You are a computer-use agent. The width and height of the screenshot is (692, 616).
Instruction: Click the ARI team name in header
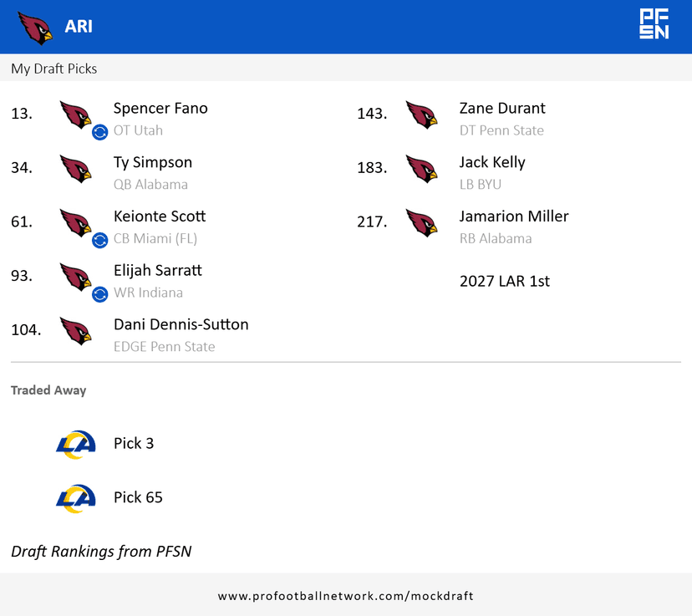(x=79, y=27)
